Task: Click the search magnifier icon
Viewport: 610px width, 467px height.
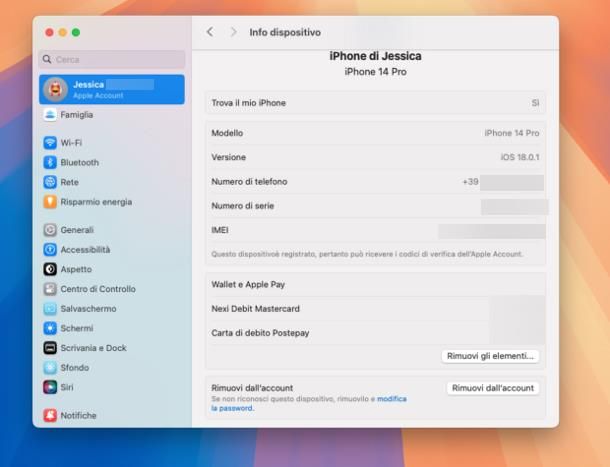Action: pyautogui.click(x=47, y=59)
